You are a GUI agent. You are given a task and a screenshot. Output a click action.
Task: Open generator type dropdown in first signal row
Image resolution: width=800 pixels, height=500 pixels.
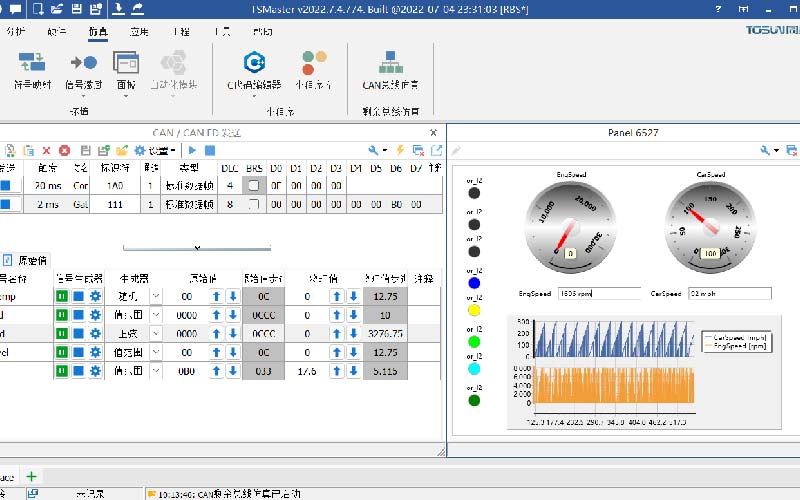click(156, 297)
